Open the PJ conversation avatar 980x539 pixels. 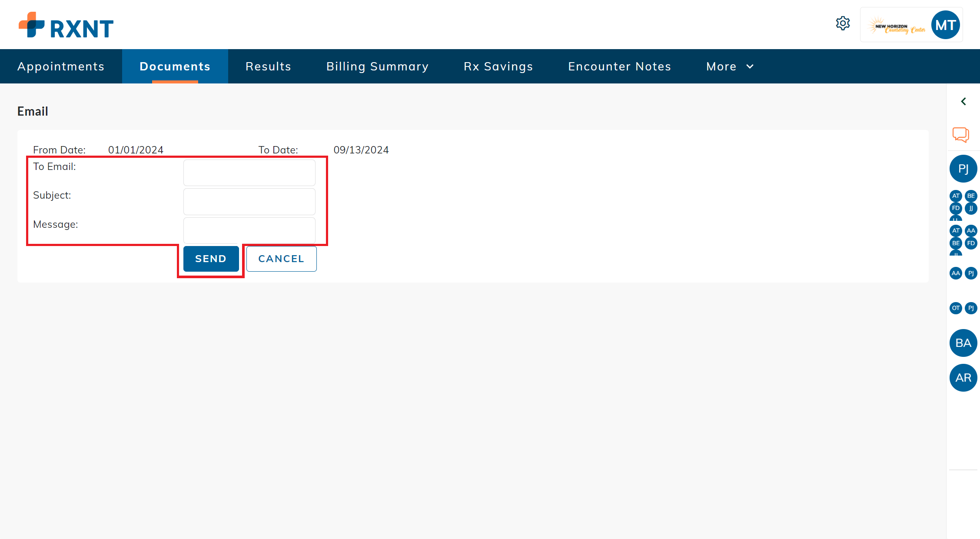click(x=963, y=169)
